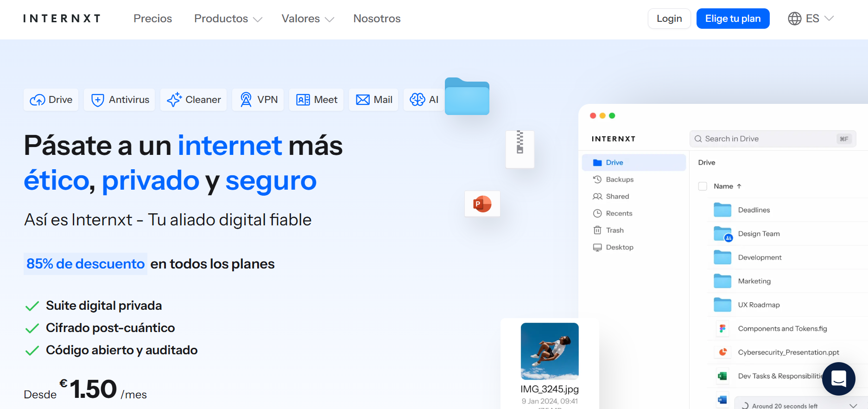This screenshot has height=409, width=868.
Task: Click the Around 20 seconds left status
Action: [x=785, y=406]
